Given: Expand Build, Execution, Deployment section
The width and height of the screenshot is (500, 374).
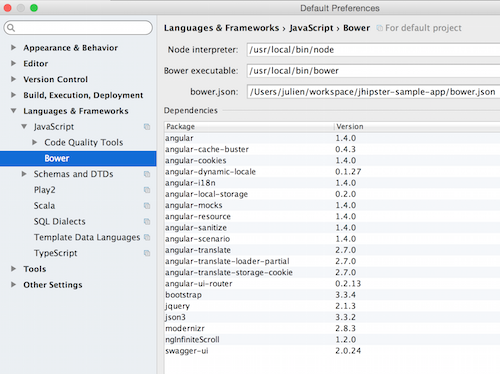Looking at the screenshot, I should pos(13,95).
